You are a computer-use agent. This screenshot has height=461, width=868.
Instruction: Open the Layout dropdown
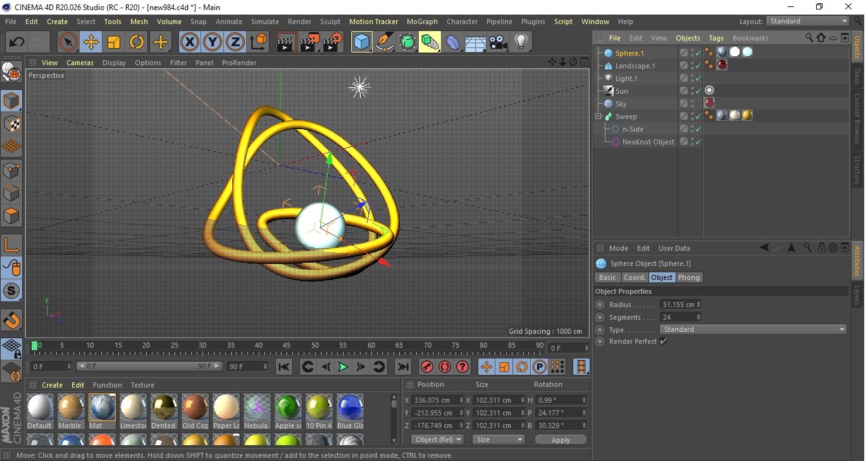pos(808,21)
